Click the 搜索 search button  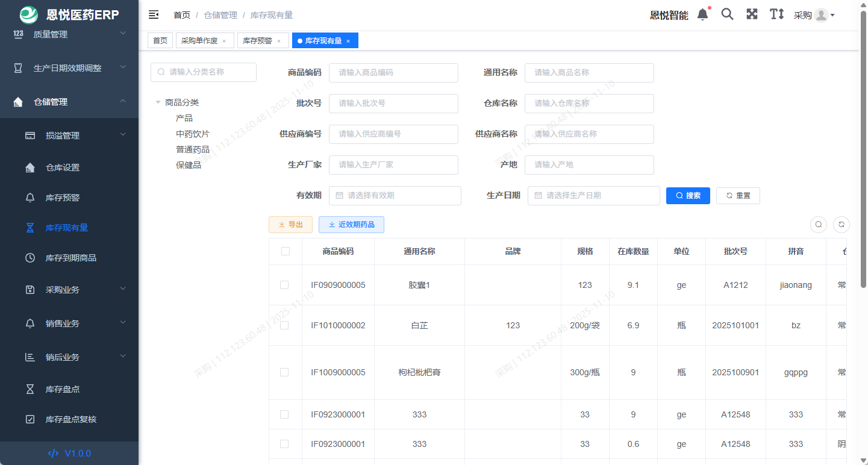(x=688, y=195)
